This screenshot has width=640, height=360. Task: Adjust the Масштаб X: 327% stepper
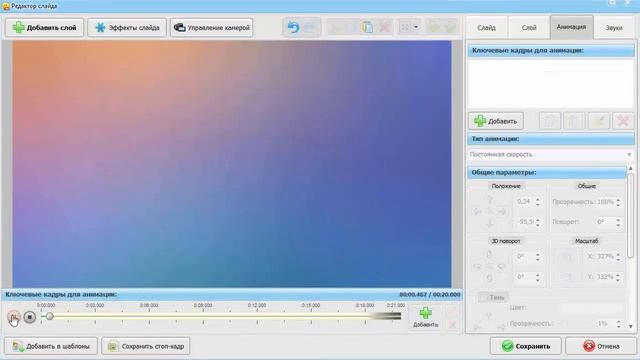click(x=618, y=257)
